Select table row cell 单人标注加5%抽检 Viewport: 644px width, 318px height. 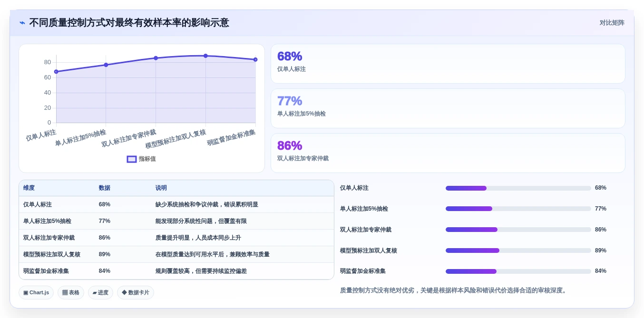(47, 221)
